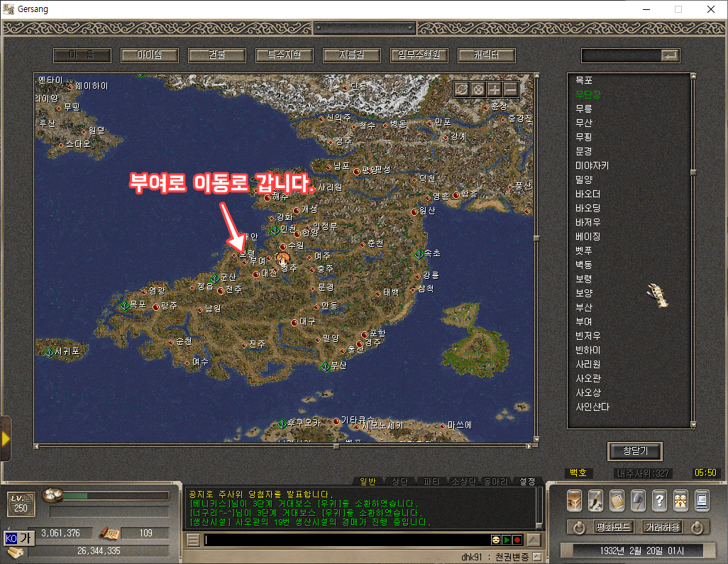
Task: Select the 지름길 shortcut tab
Action: (x=352, y=55)
